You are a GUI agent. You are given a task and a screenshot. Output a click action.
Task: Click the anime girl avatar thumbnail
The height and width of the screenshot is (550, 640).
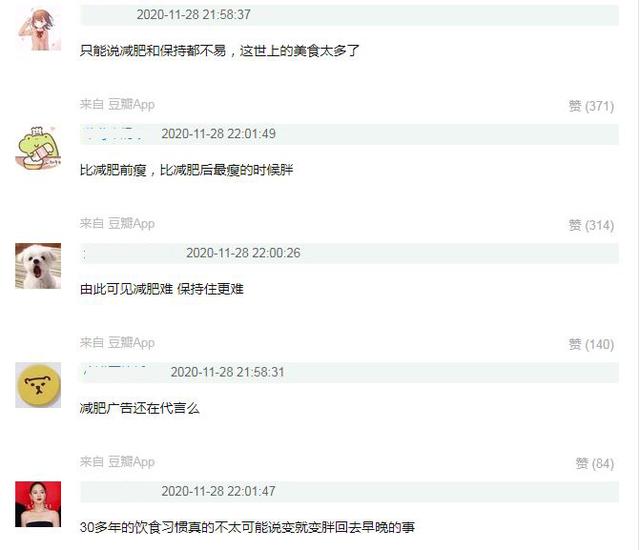pos(38,30)
